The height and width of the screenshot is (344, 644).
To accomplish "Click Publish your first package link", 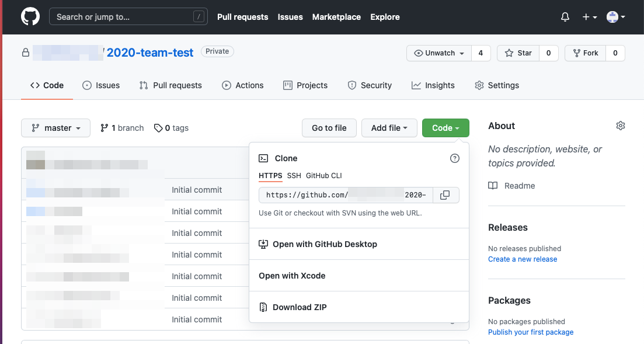I will (x=531, y=332).
